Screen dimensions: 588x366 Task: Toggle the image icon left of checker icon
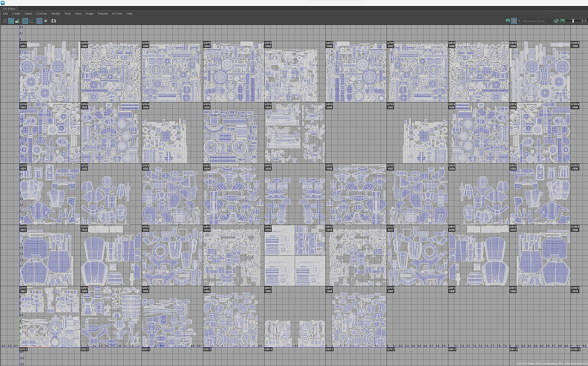[x=508, y=21]
